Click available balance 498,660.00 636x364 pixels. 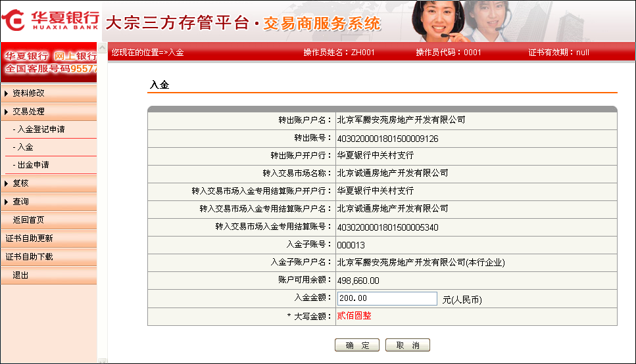(x=358, y=281)
